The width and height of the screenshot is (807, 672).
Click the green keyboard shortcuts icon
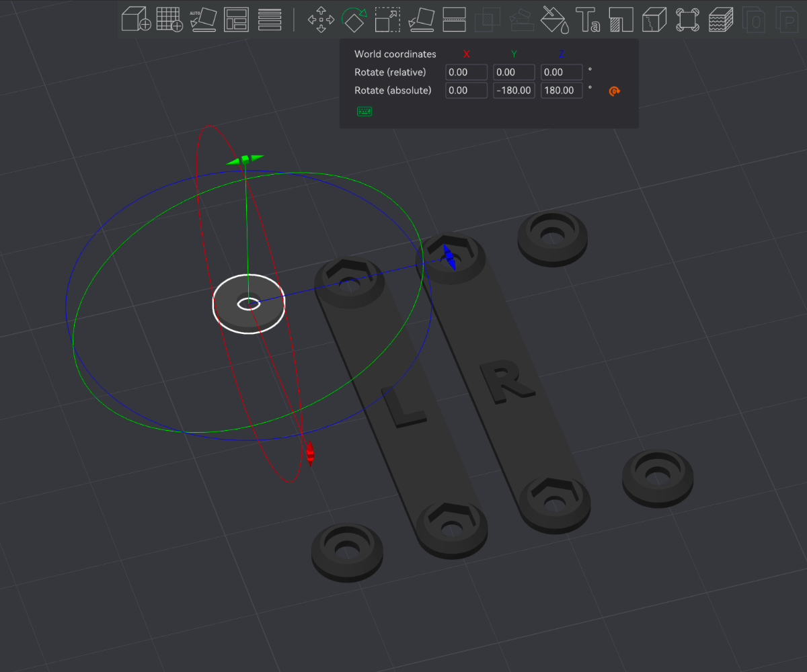(364, 112)
